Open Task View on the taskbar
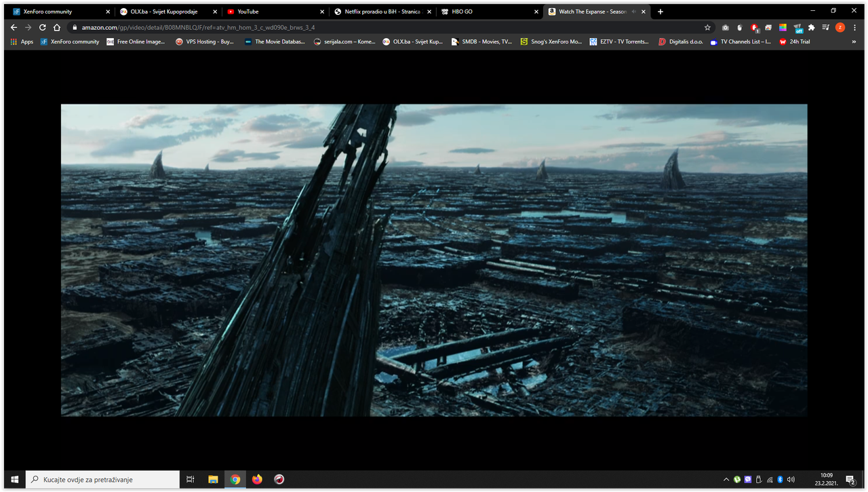The width and height of the screenshot is (868, 492). 191,479
